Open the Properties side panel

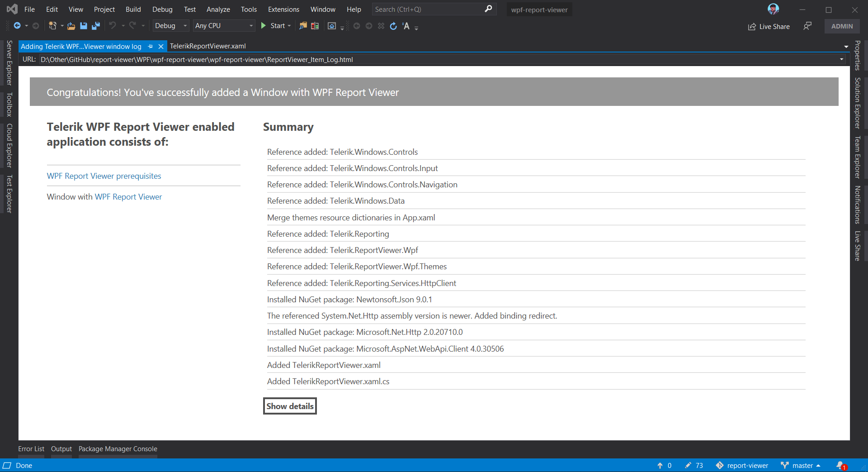[857, 55]
